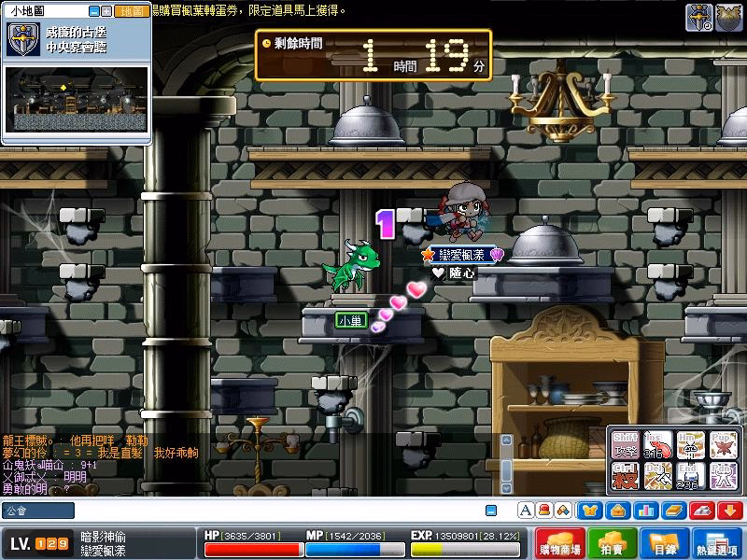Minimize the minimap with the minus button

click(93, 11)
